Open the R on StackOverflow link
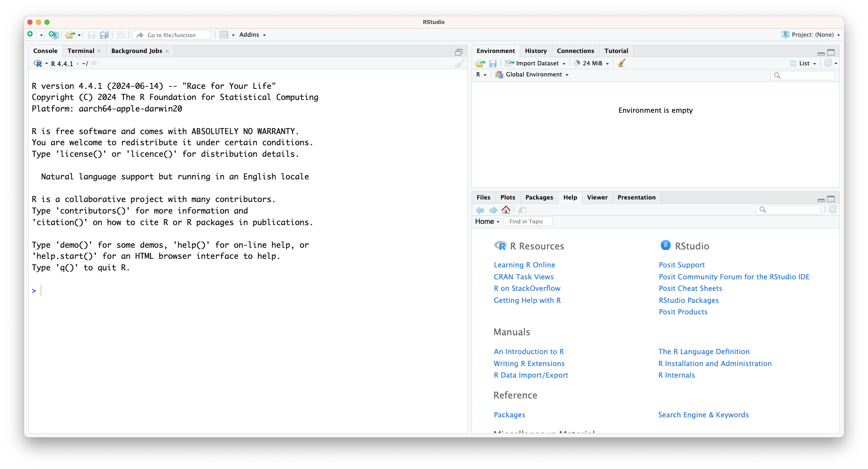This screenshot has height=469, width=868. (x=527, y=288)
